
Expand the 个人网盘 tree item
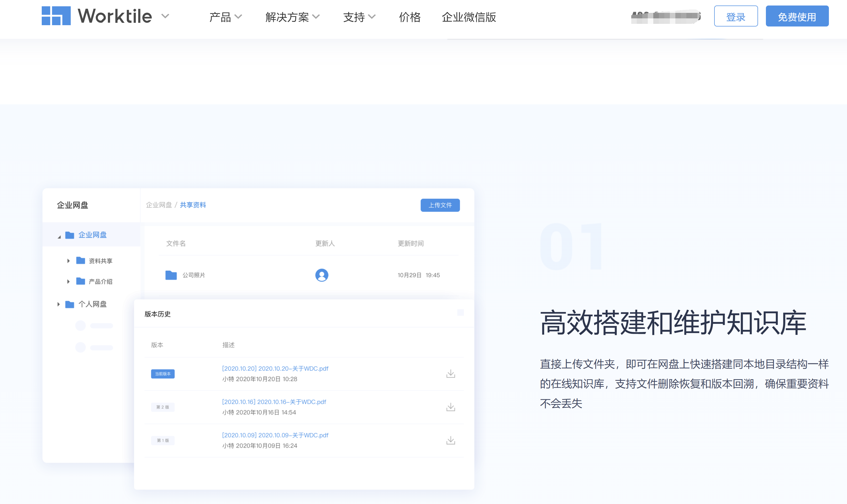click(x=59, y=304)
